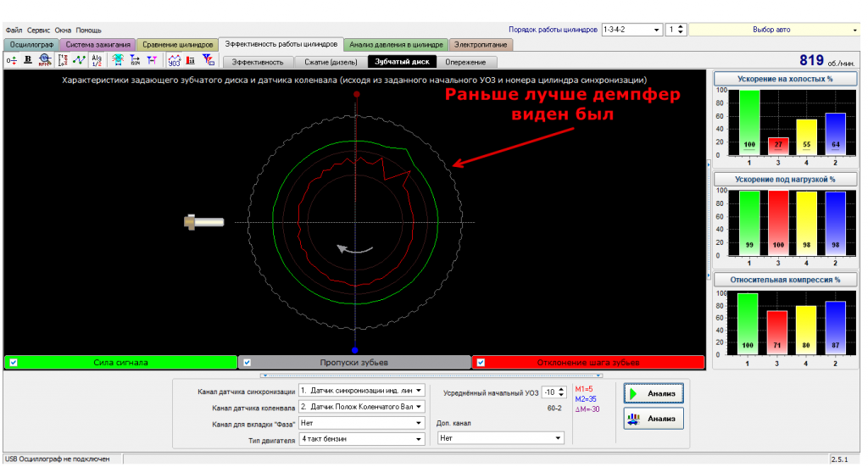Open the Эффективность sub-tab

pos(258,62)
